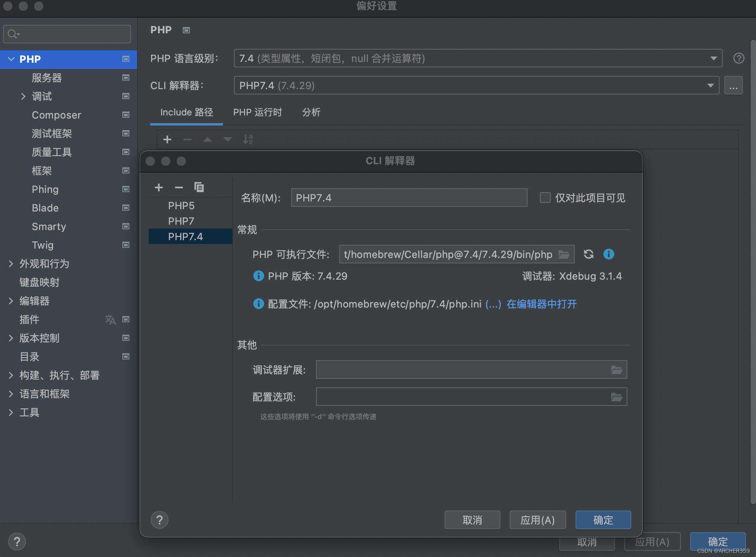The image size is (756, 557).
Task: Remove the selected PHP7.4 interpreter
Action: pyautogui.click(x=179, y=187)
